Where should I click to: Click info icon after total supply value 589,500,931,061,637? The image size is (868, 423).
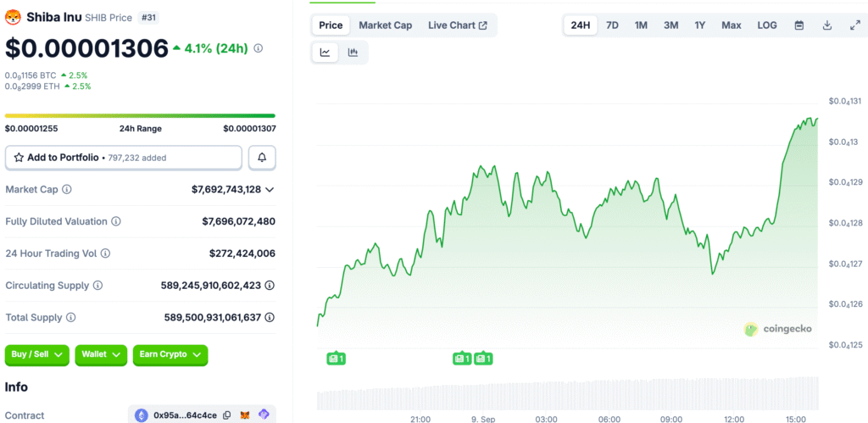coord(270,318)
